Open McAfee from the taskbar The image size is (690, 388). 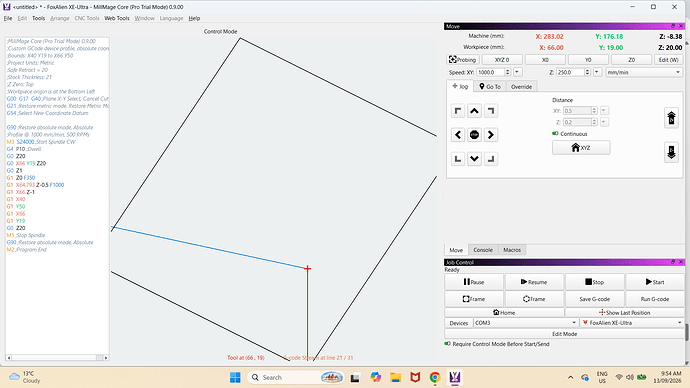coord(415,377)
